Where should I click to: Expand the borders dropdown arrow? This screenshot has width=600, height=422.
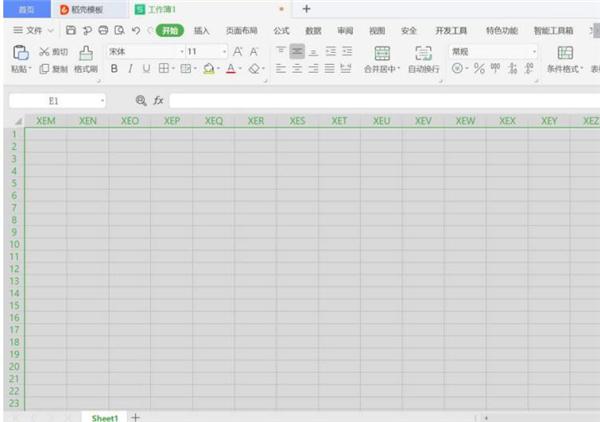(173, 68)
